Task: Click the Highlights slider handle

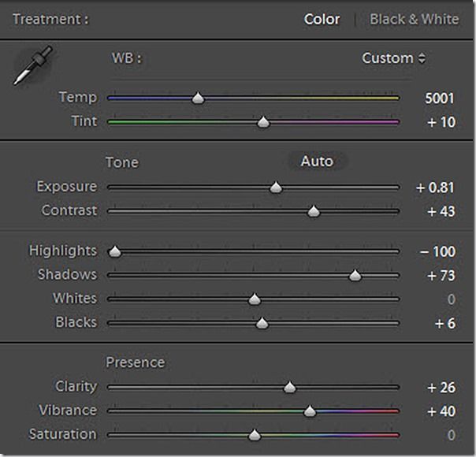Action: click(115, 251)
